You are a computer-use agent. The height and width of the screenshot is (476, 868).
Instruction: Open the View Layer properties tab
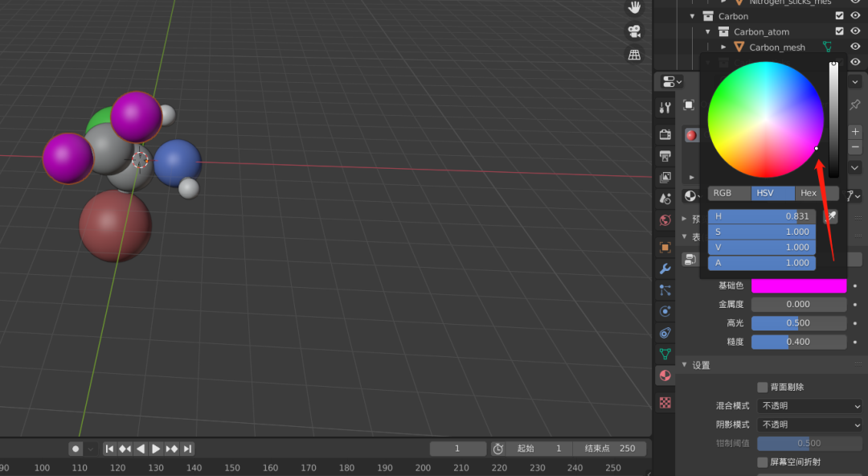point(665,178)
